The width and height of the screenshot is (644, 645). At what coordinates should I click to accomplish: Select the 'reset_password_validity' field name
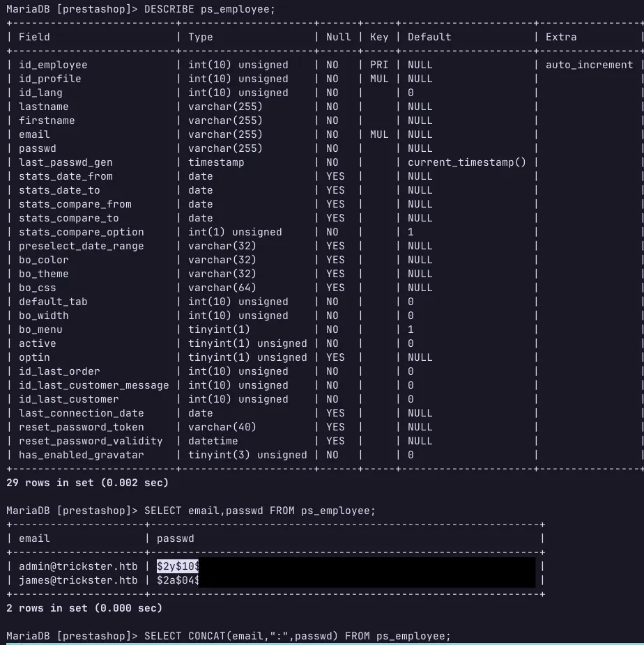point(91,442)
